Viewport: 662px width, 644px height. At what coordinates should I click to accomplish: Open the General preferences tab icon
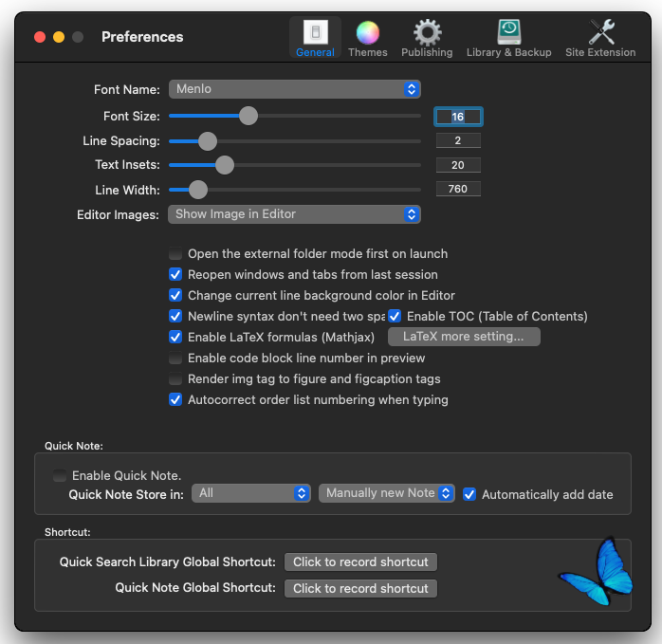pos(316,32)
